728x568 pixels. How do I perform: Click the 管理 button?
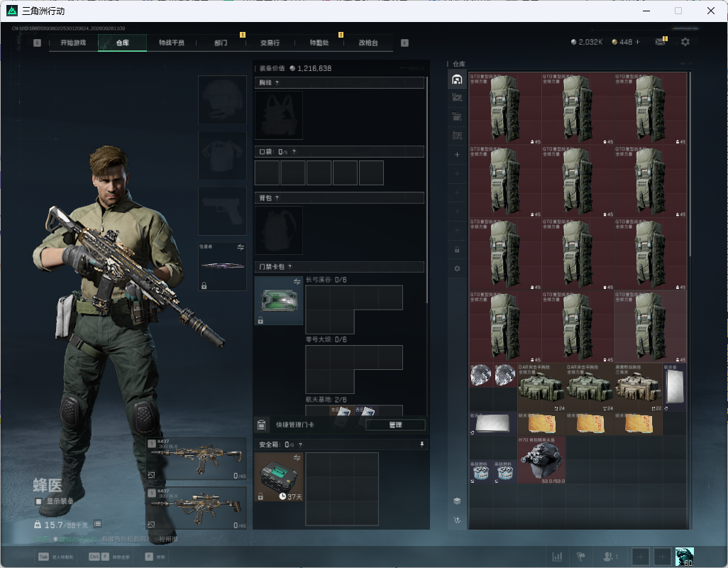pos(395,425)
